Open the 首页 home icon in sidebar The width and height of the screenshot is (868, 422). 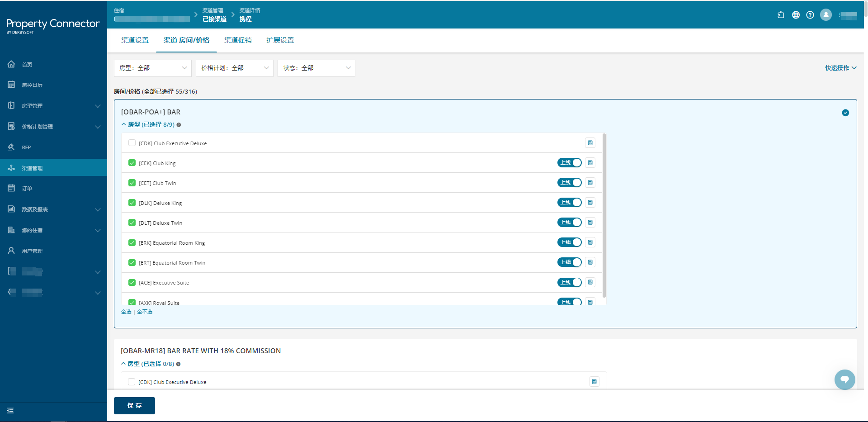point(11,64)
